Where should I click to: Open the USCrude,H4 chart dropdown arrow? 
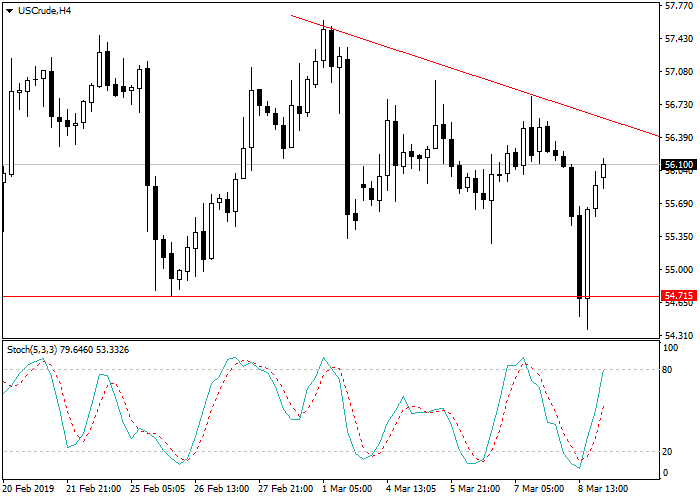[9, 11]
